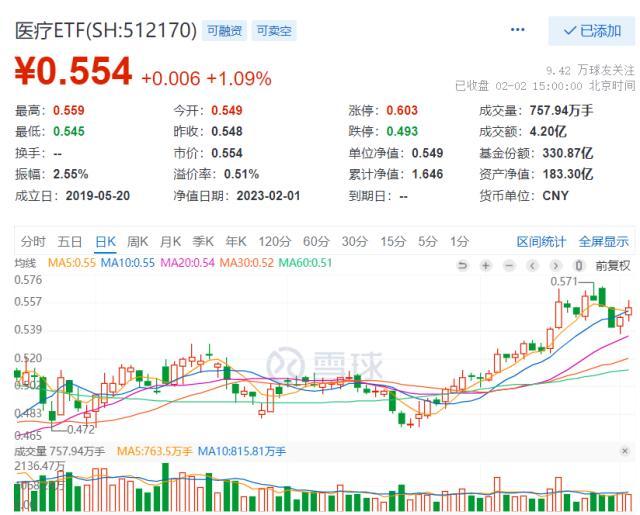
Task: Close the volume panel with the X
Action: 624,451
